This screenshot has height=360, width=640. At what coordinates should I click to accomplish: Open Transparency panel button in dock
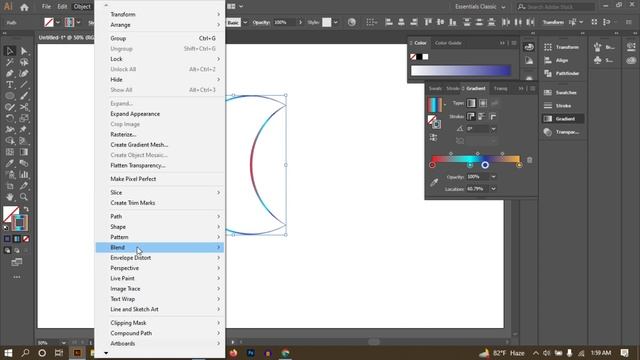[x=562, y=132]
